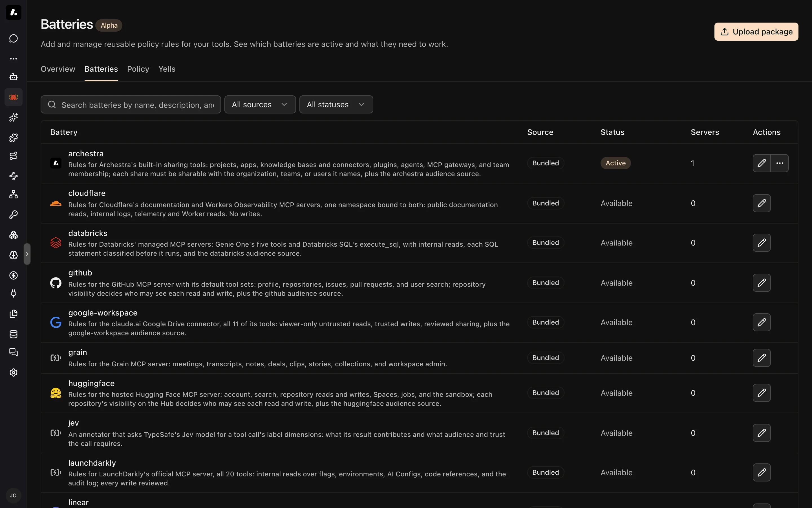Edit the grain battery
The width and height of the screenshot is (812, 508).
(x=762, y=358)
